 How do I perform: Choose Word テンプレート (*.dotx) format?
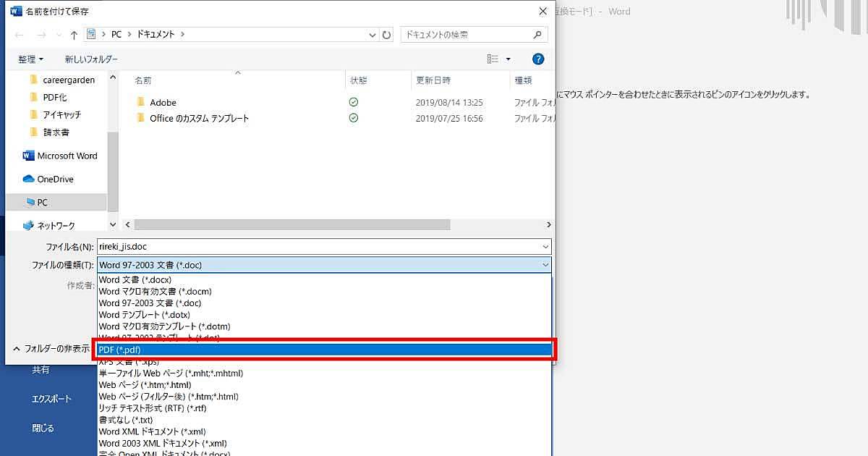tap(324, 315)
